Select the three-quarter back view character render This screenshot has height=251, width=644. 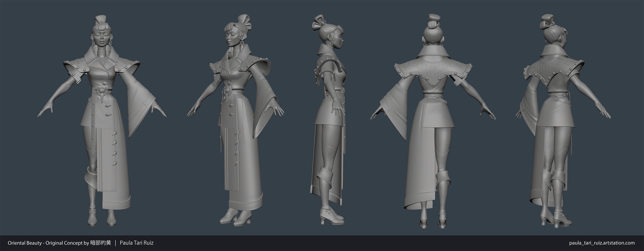563,121
